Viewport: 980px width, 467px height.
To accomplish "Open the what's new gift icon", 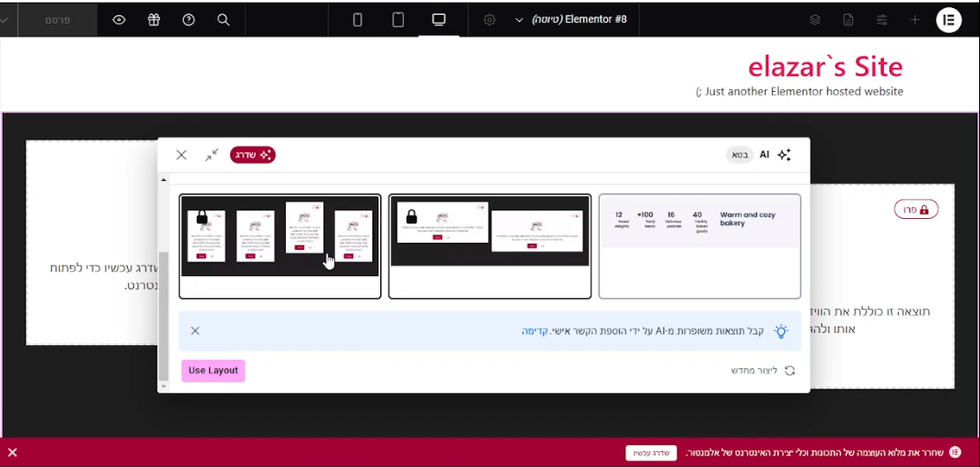I will coord(153,20).
